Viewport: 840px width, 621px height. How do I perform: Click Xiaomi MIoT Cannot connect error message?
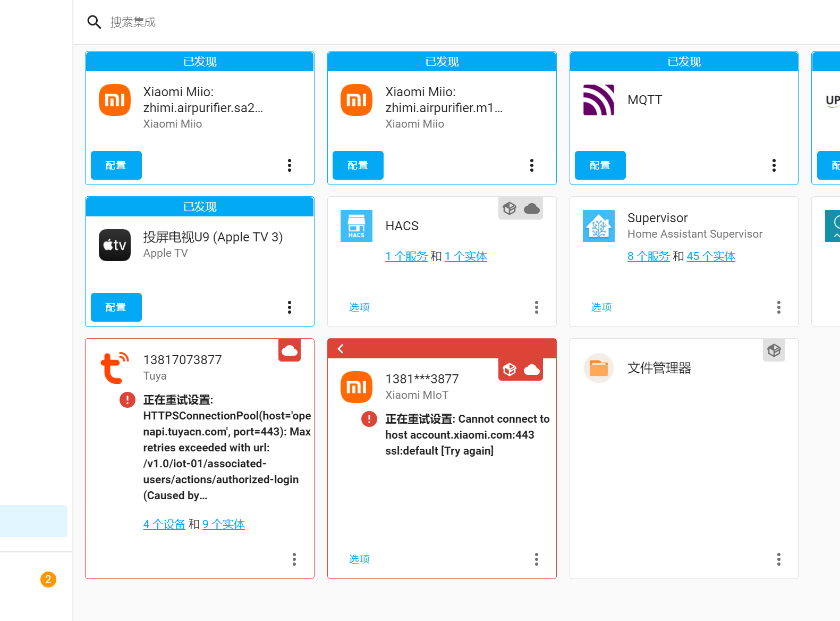468,435
